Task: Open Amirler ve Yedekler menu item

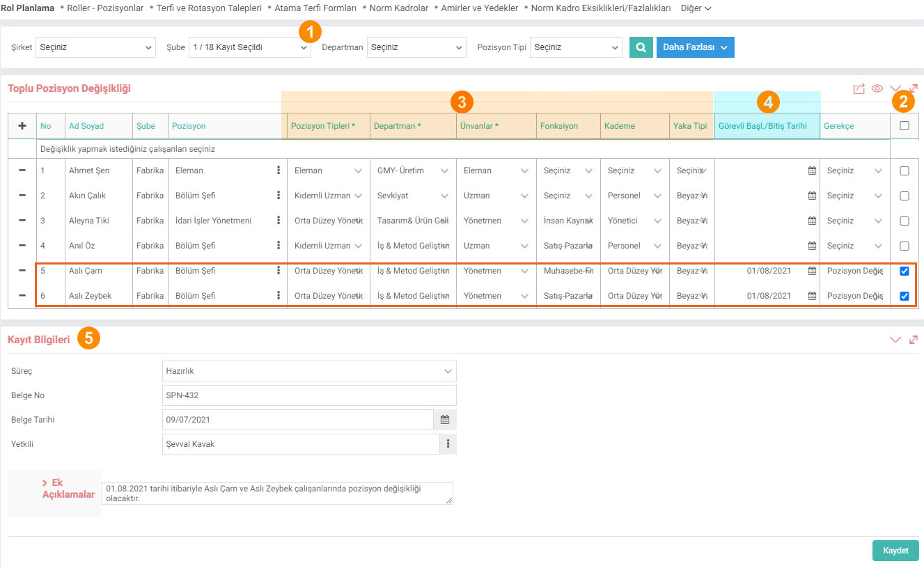Action: click(x=480, y=8)
